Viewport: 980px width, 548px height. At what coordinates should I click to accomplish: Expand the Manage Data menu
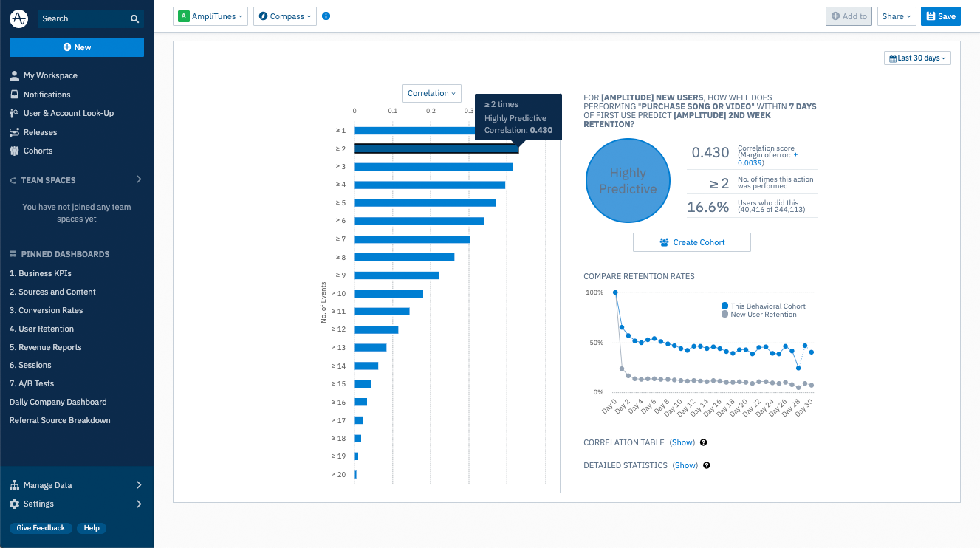click(139, 485)
